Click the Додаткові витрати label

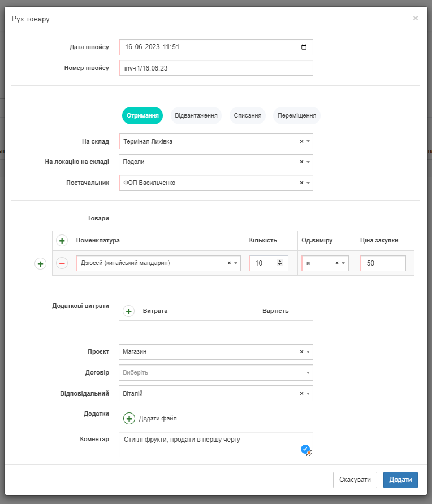click(80, 306)
